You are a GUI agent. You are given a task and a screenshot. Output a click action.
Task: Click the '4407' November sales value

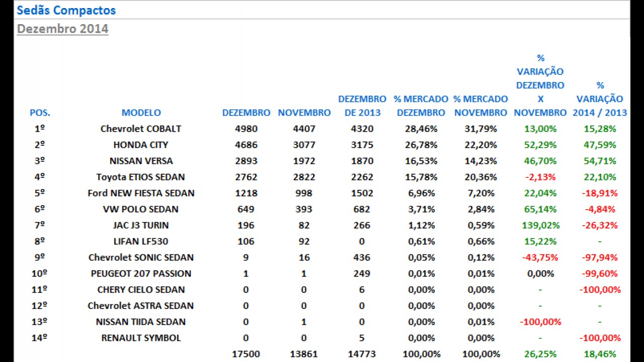[304, 129]
